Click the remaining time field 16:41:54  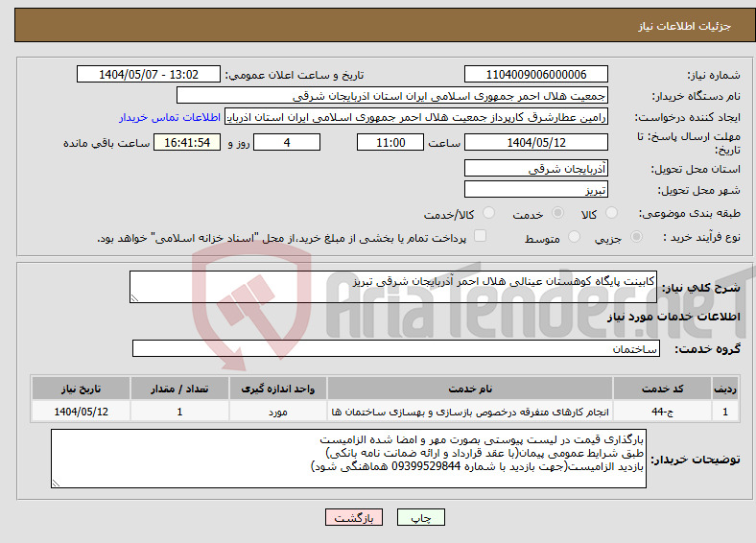(187, 142)
